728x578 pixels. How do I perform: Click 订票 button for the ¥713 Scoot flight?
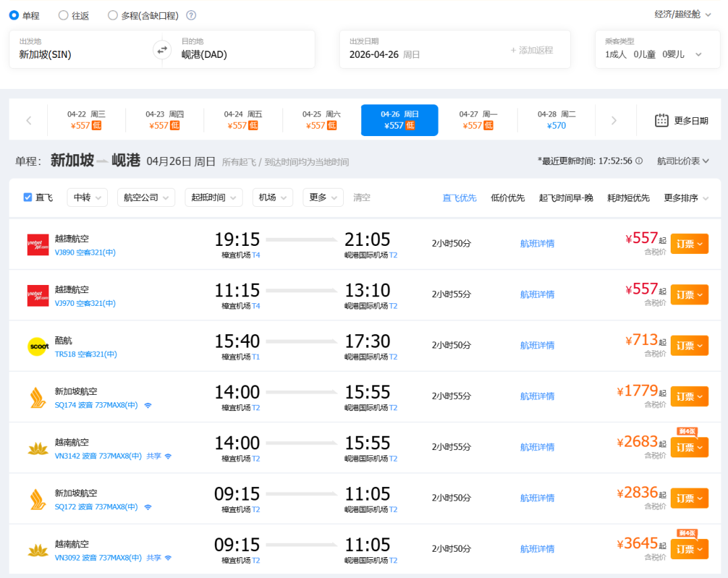point(689,346)
